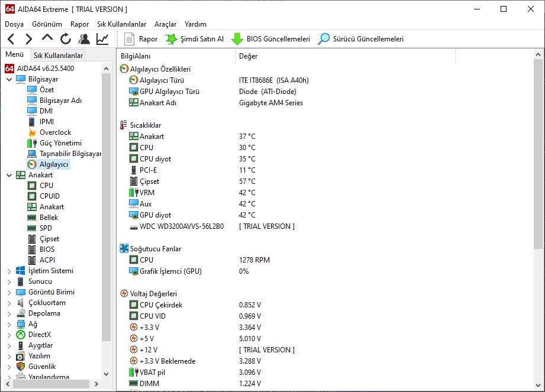Switch to the Sık Kullanılanlar tab
The image size is (545, 392).
click(x=58, y=55)
